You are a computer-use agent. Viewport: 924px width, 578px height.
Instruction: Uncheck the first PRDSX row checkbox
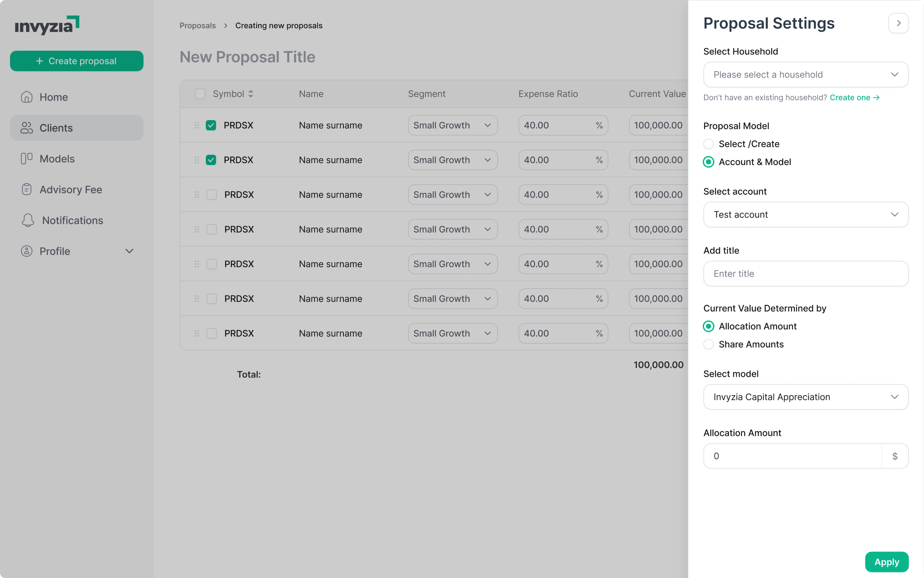[211, 125]
